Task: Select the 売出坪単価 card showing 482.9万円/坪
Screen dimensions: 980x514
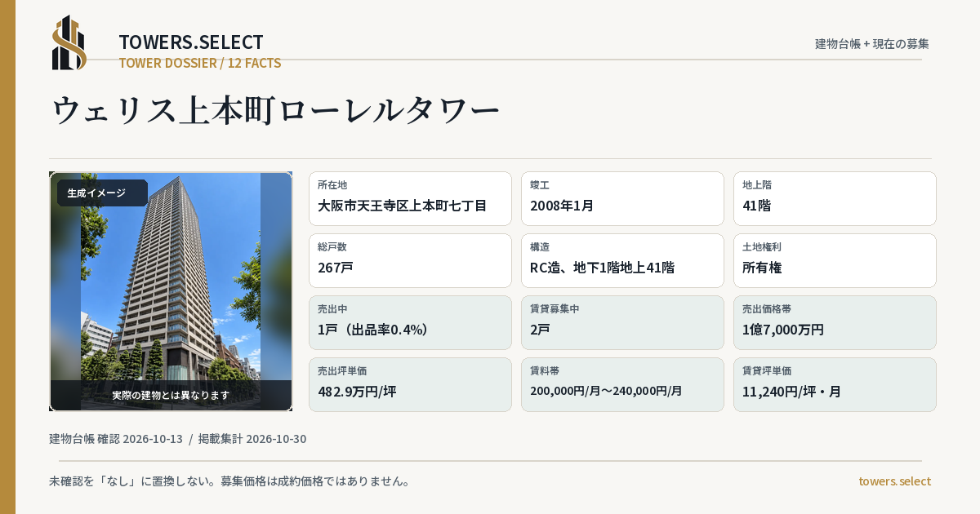Action: point(410,384)
